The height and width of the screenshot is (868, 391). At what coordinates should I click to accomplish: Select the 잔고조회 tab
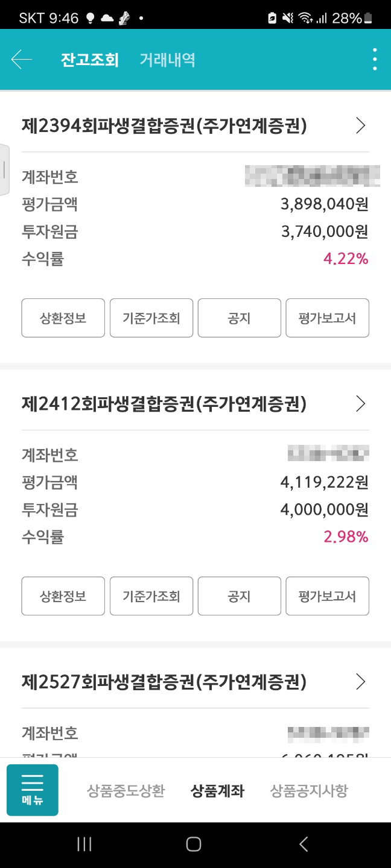(x=89, y=60)
